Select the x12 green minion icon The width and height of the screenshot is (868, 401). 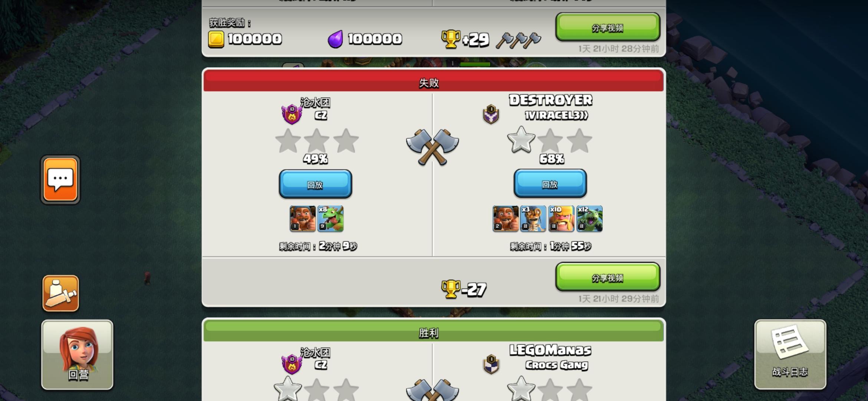589,219
